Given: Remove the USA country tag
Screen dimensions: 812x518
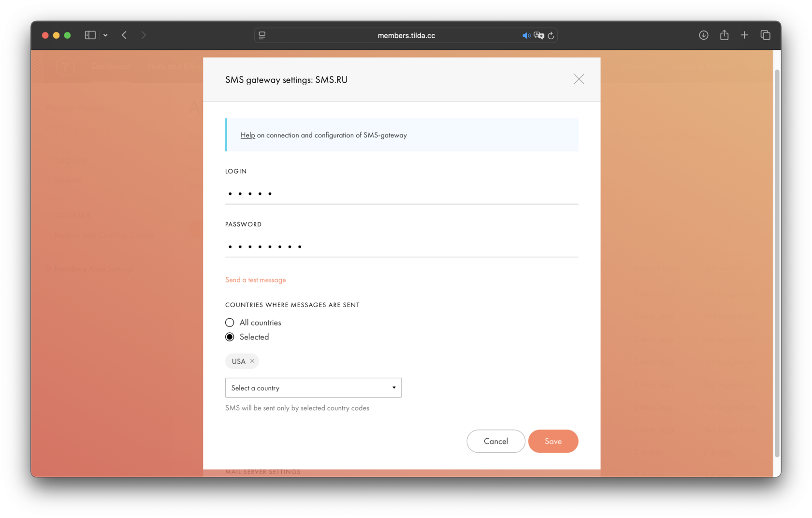Looking at the screenshot, I should click(x=252, y=361).
